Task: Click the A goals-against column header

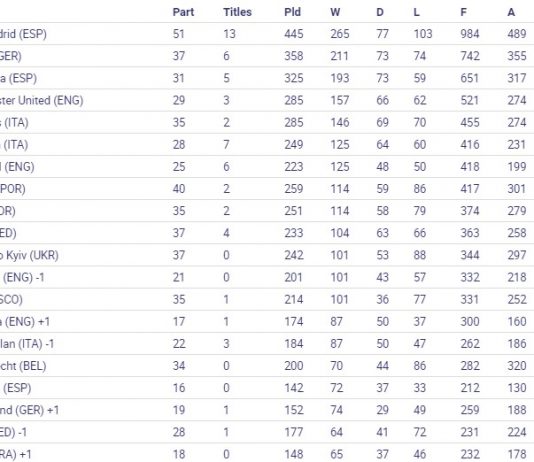Action: coord(511,12)
